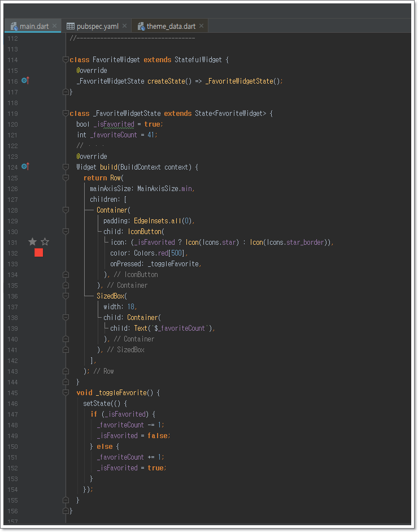Screen dimensions: 418x532
Task: Click the fold end marker at line 156
Action: (66, 511)
